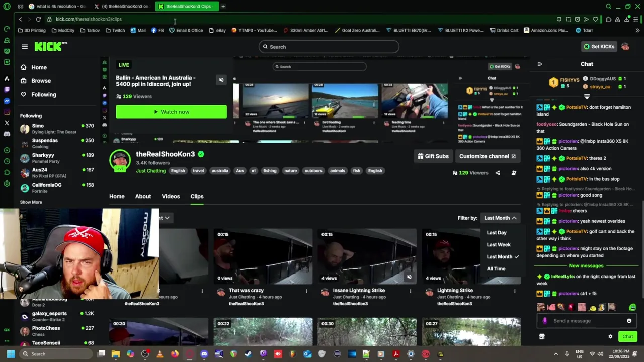Click the Kick logo

coord(50,47)
